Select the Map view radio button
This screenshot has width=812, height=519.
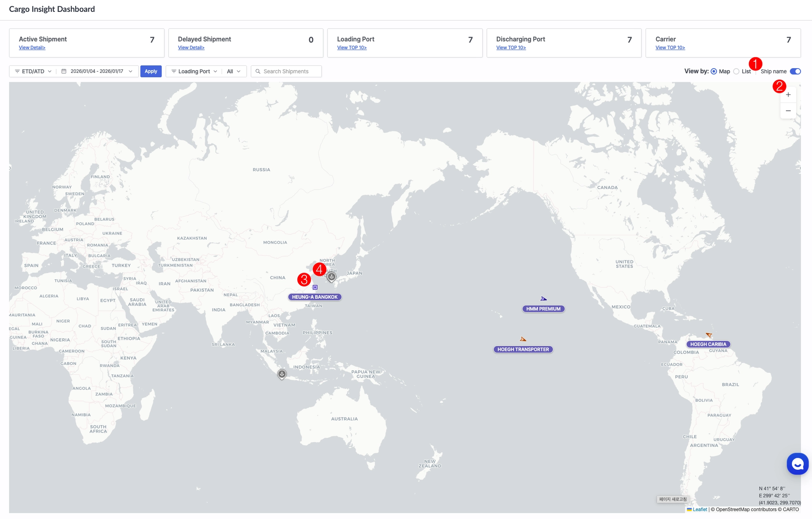tap(714, 71)
